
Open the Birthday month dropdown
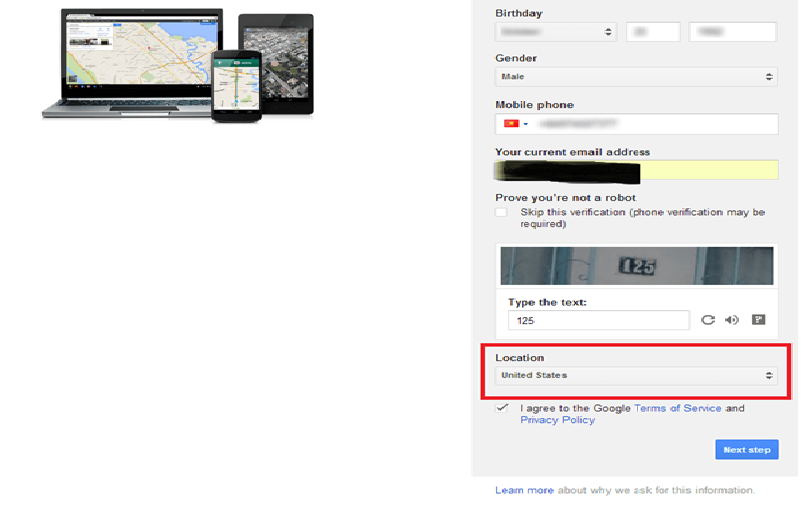pos(555,32)
